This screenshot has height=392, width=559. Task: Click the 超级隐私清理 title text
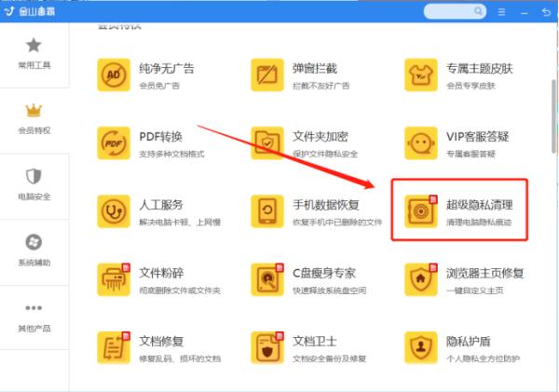(x=480, y=205)
